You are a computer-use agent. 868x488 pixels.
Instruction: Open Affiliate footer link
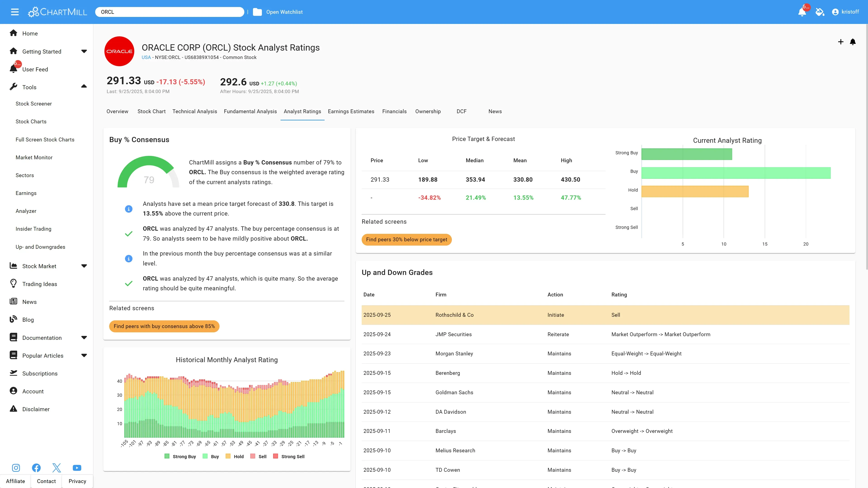(16, 481)
